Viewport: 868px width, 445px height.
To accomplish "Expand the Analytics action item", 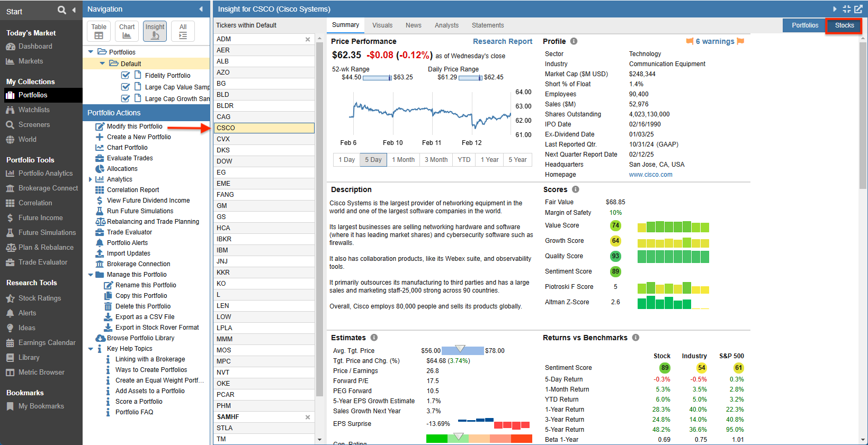I will 91,179.
